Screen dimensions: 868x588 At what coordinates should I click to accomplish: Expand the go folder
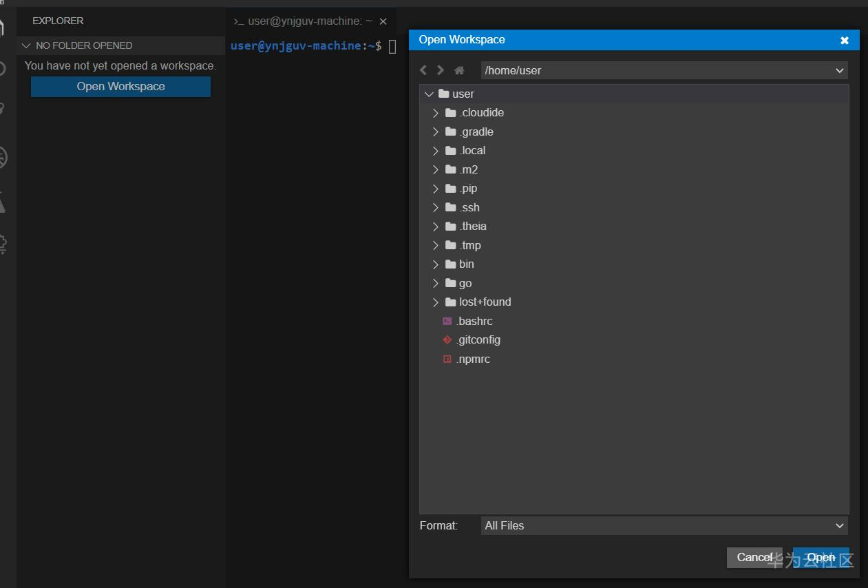436,283
